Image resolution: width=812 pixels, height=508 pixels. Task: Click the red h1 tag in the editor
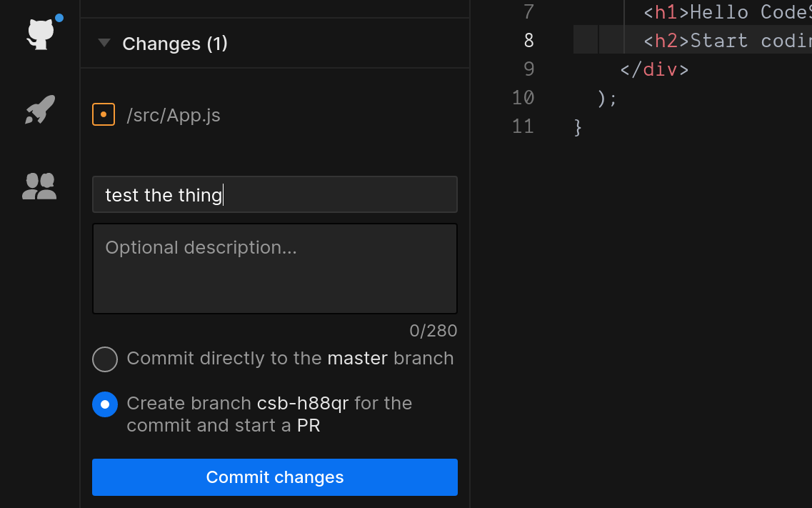[x=665, y=11]
